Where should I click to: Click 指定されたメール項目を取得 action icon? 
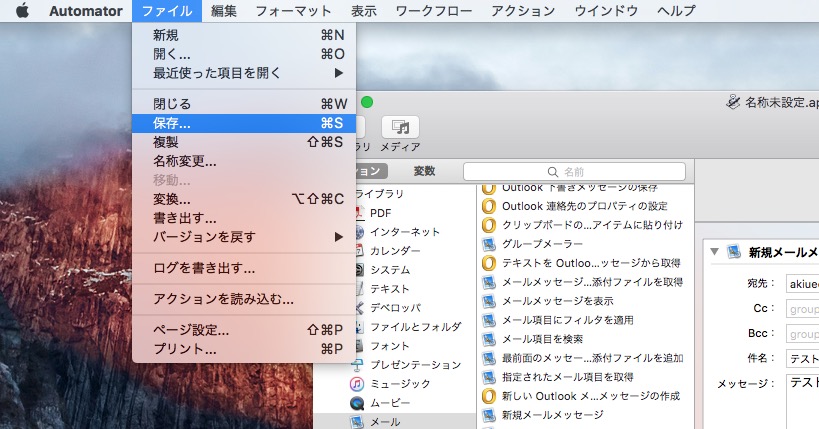(488, 377)
